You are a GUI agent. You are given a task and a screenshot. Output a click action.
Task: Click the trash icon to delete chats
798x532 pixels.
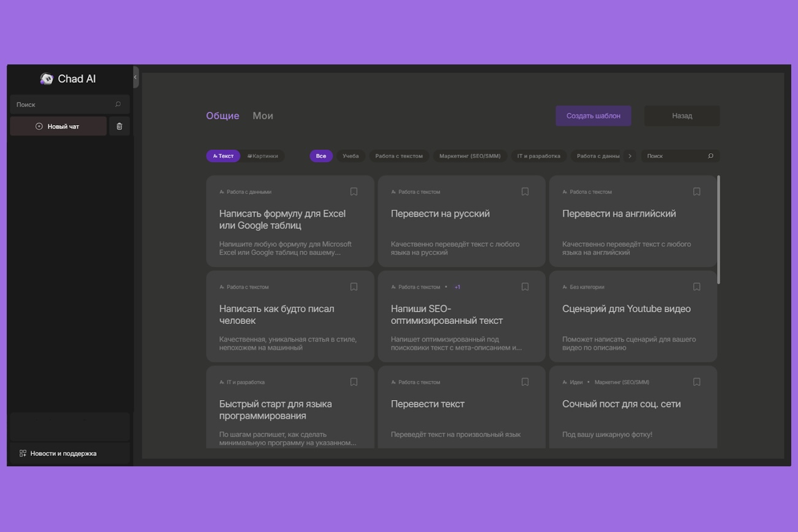point(119,126)
